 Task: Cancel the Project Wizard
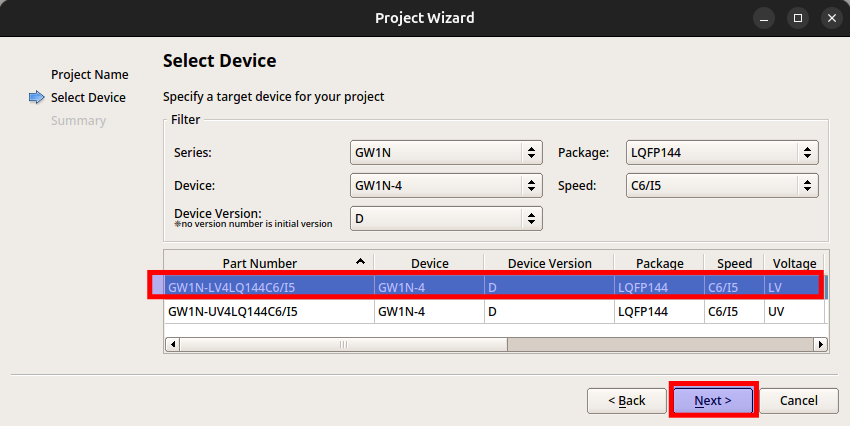pos(799,401)
